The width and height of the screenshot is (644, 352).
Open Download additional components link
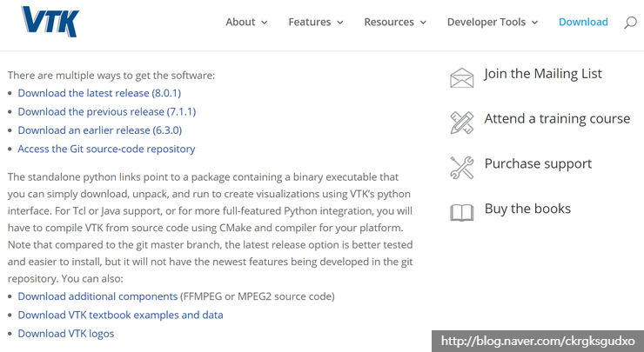pyautogui.click(x=97, y=296)
